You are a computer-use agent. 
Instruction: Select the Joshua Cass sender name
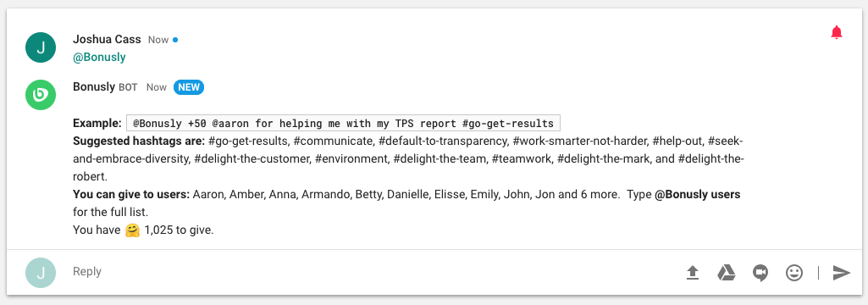[x=107, y=39]
